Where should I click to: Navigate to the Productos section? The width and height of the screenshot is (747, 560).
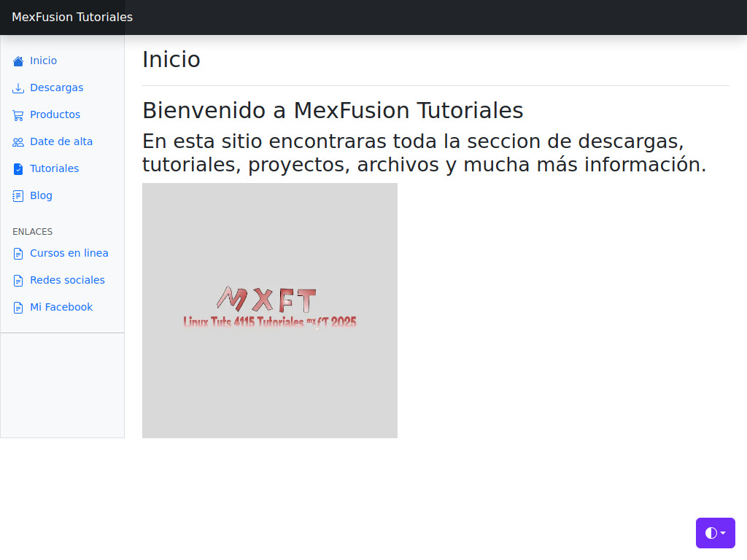click(56, 114)
